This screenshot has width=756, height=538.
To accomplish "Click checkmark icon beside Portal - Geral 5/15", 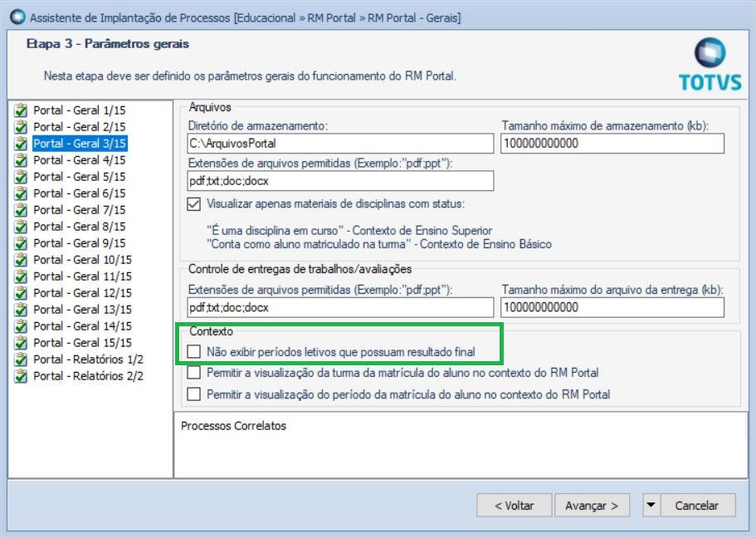I will tap(21, 177).
